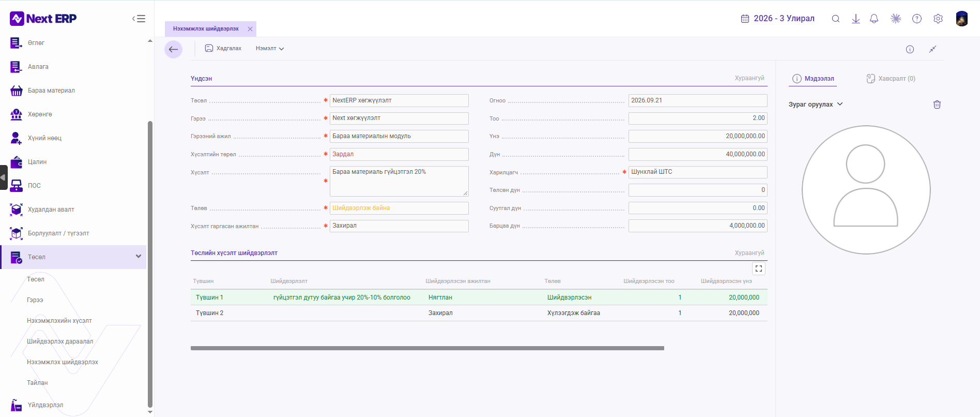Open the notifications bell
980x417 pixels.
pyautogui.click(x=874, y=19)
